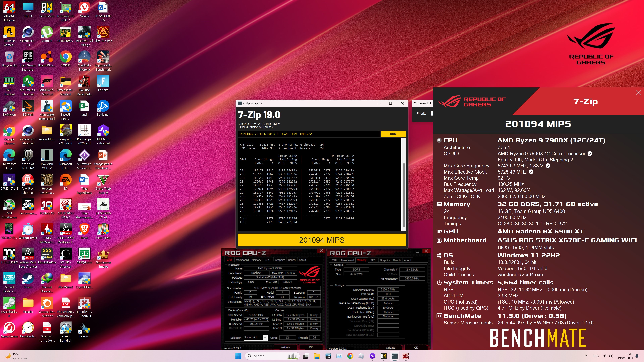Open Selection Socket #1 dropdown in CPU-Z
Viewport: 644px width, 362px height.
255,338
